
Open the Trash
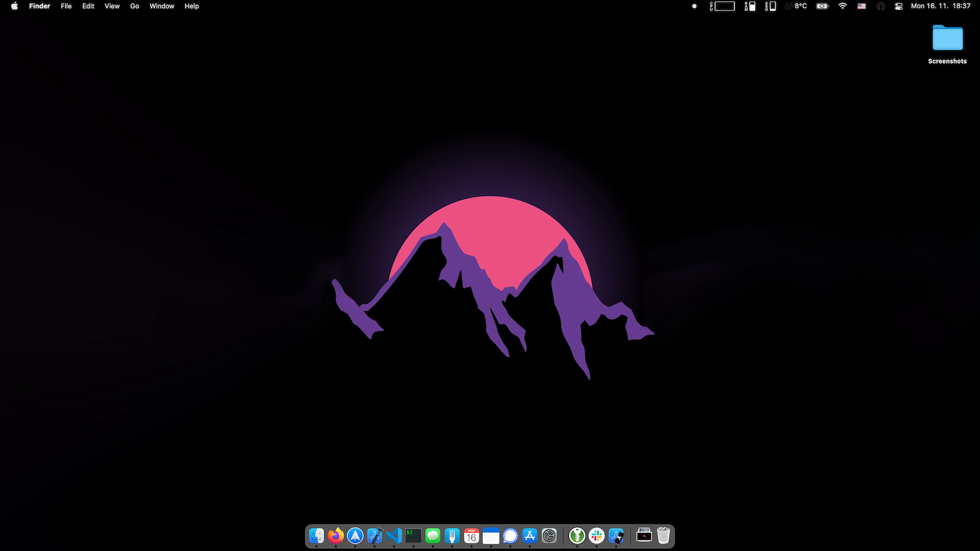(x=664, y=536)
